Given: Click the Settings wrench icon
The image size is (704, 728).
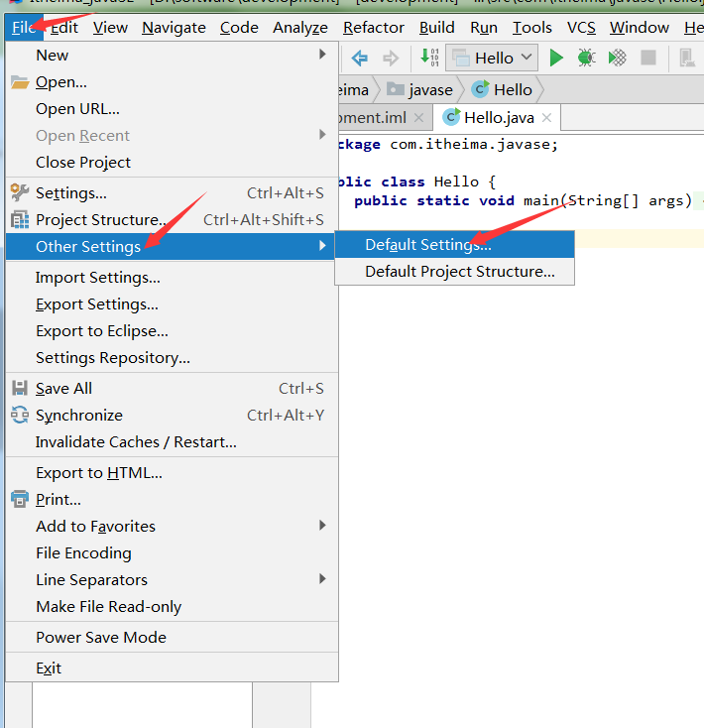Looking at the screenshot, I should pyautogui.click(x=20, y=192).
